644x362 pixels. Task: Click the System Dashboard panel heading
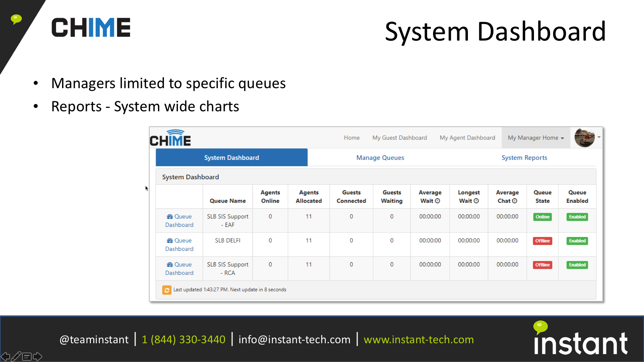(191, 177)
